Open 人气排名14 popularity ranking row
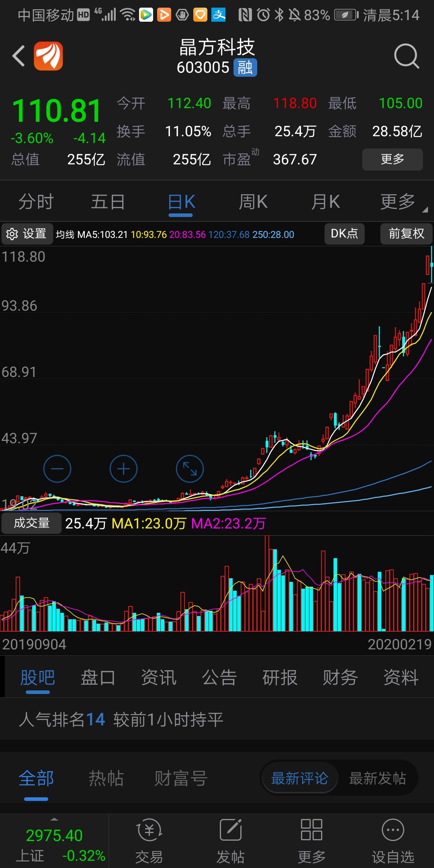Viewport: 434px width, 868px height. click(x=217, y=719)
